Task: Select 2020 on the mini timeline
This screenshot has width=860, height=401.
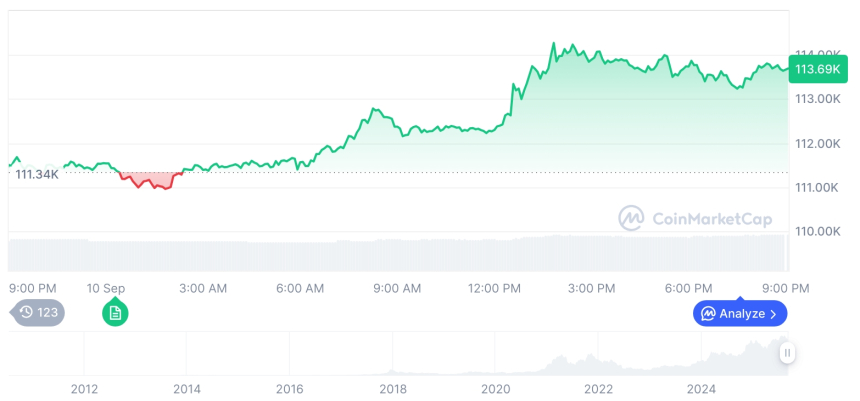Action: (496, 388)
